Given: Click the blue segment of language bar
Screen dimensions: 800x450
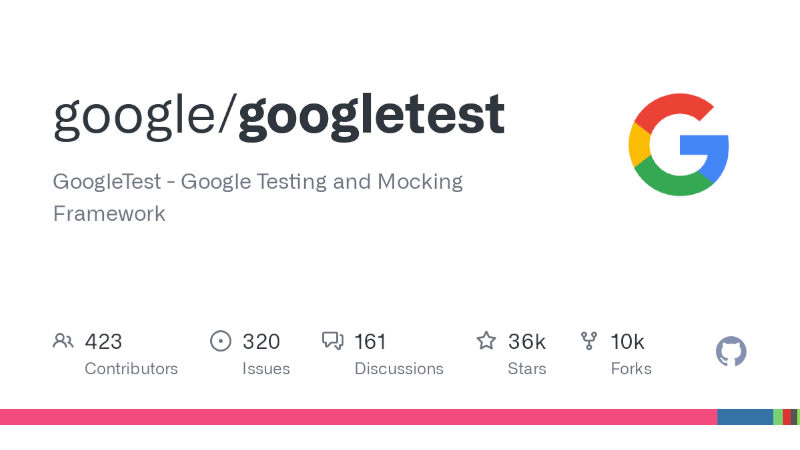Looking at the screenshot, I should [745, 417].
